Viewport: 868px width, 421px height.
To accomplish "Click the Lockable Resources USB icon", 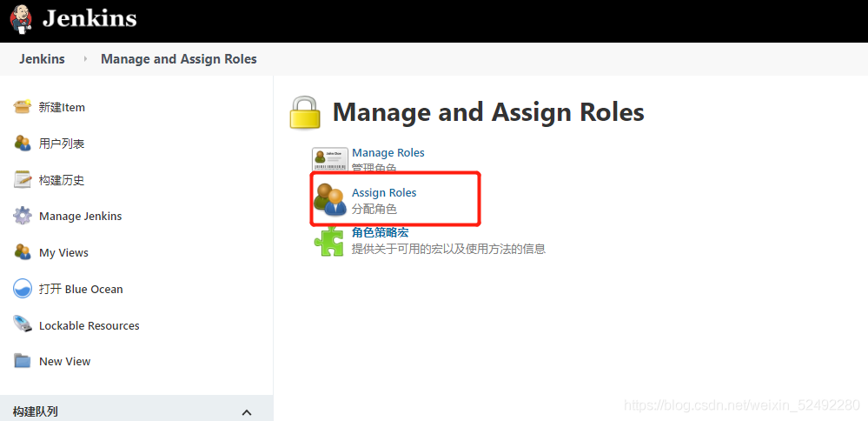I will [22, 324].
